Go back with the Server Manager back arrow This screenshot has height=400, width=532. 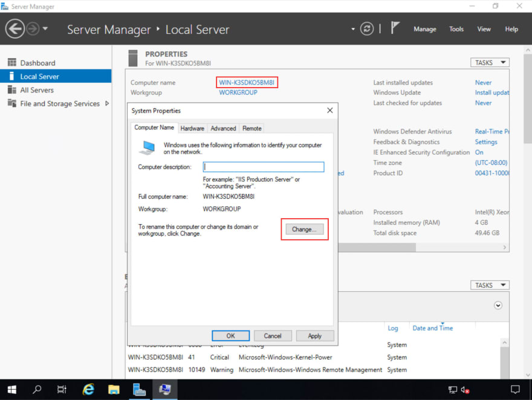coord(15,29)
